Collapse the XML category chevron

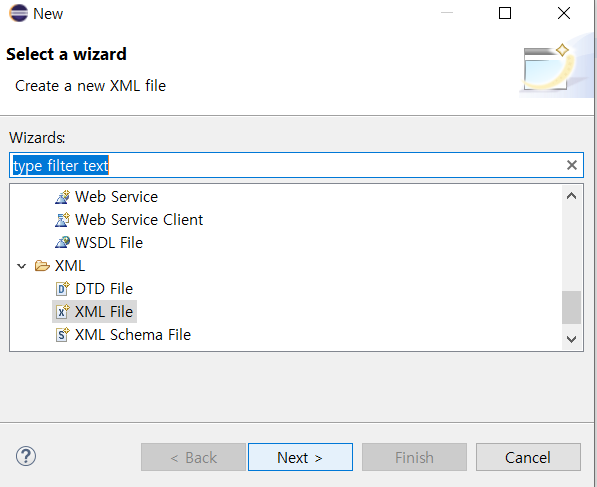(22, 266)
